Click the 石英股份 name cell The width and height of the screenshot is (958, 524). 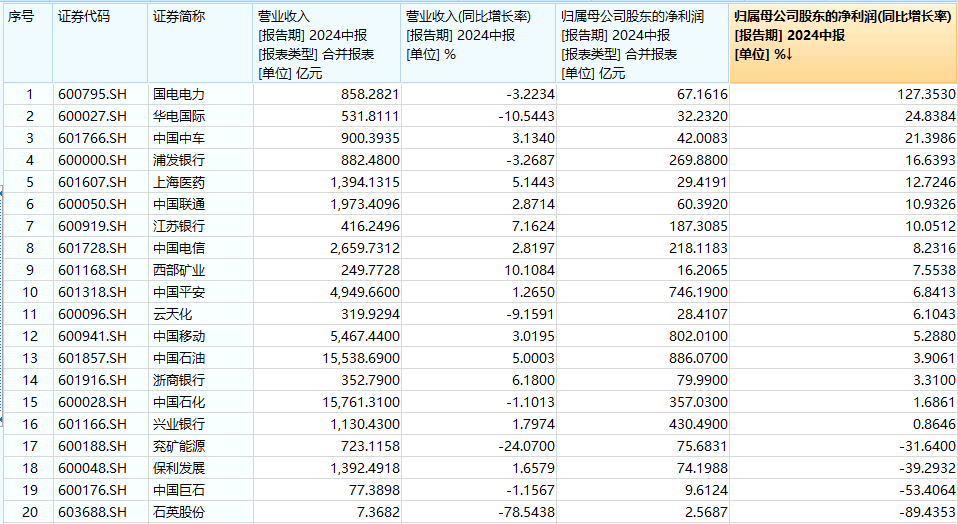[x=179, y=512]
